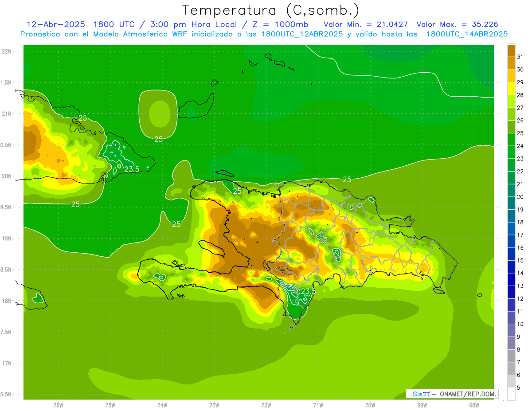Viewport: 532px width, 411px height.
Task: Click the valid-until time "1800UTC_14ABR2025"
Action: (467, 34)
